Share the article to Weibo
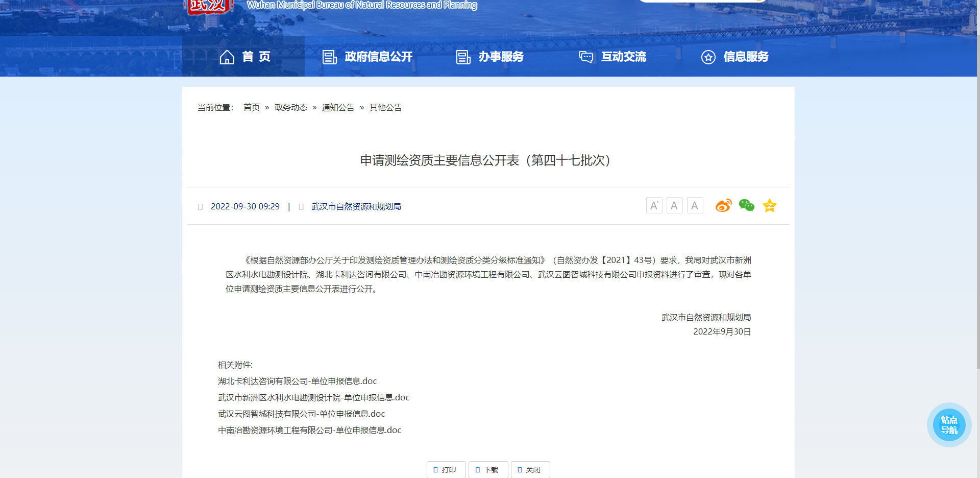Screen dimensions: 980x478 (x=723, y=205)
